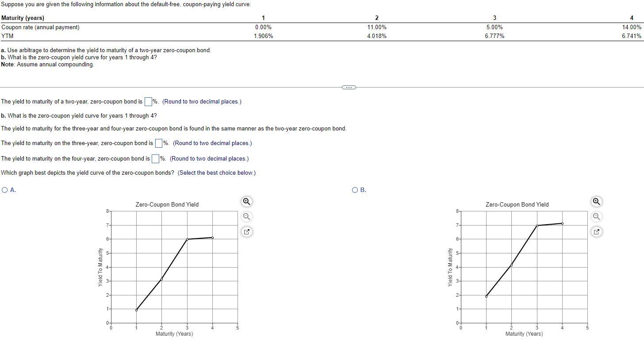The width and height of the screenshot is (644, 341).
Task: Zoom out of the graph for choice A
Action: (246, 217)
